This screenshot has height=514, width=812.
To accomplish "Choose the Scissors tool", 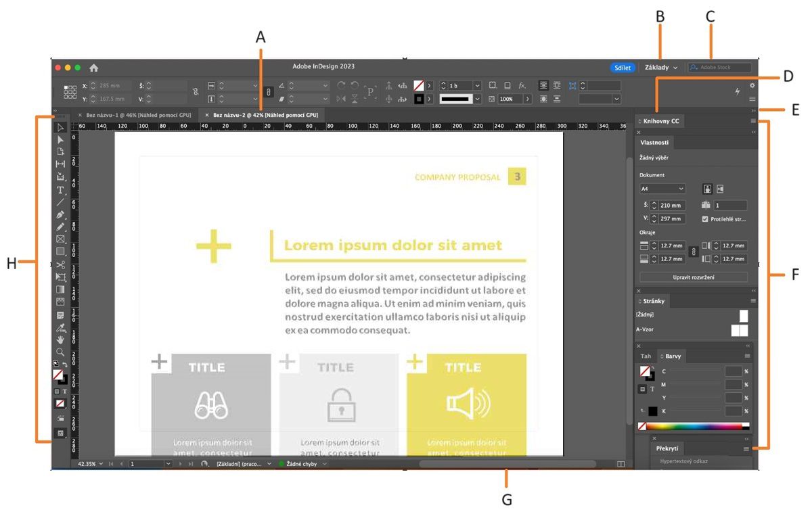I will click(60, 264).
